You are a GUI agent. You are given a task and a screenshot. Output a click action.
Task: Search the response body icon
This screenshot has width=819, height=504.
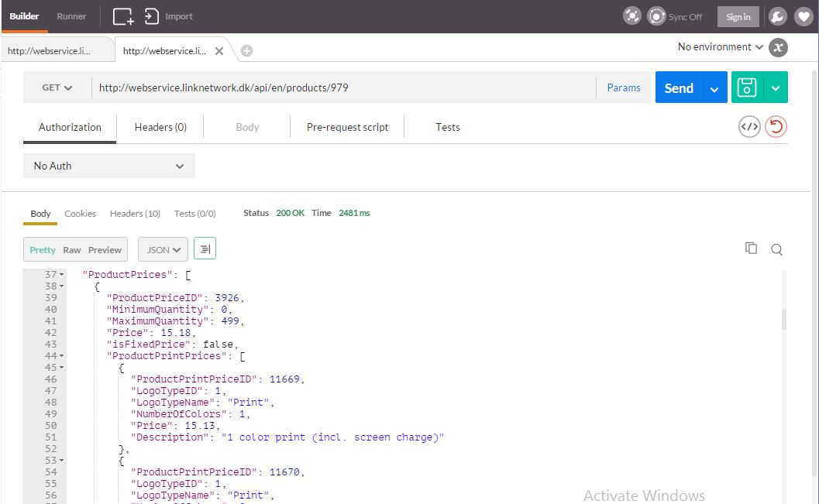point(776,249)
